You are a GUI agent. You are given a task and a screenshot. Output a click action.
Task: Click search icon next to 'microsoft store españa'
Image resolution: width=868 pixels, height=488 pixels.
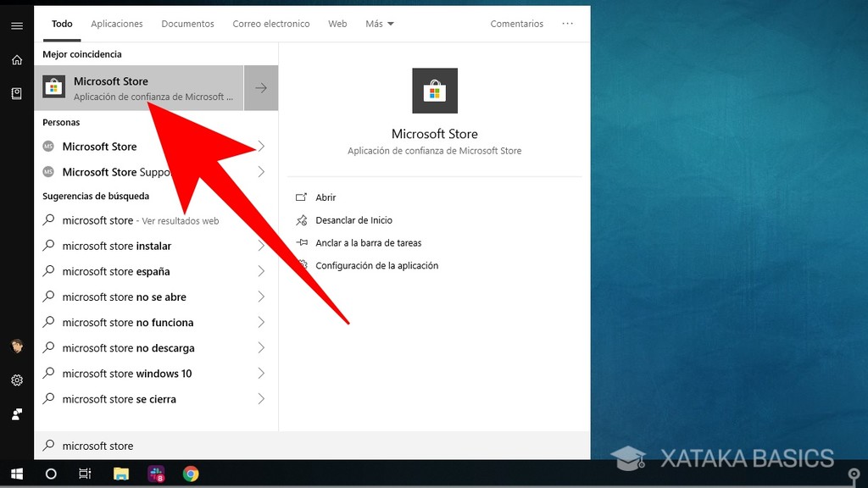click(48, 270)
